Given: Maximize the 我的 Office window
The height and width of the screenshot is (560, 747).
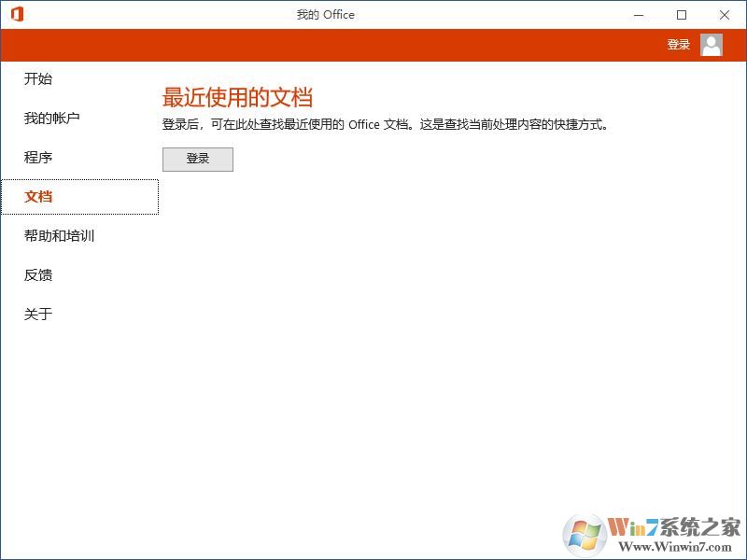Looking at the screenshot, I should coord(682,15).
